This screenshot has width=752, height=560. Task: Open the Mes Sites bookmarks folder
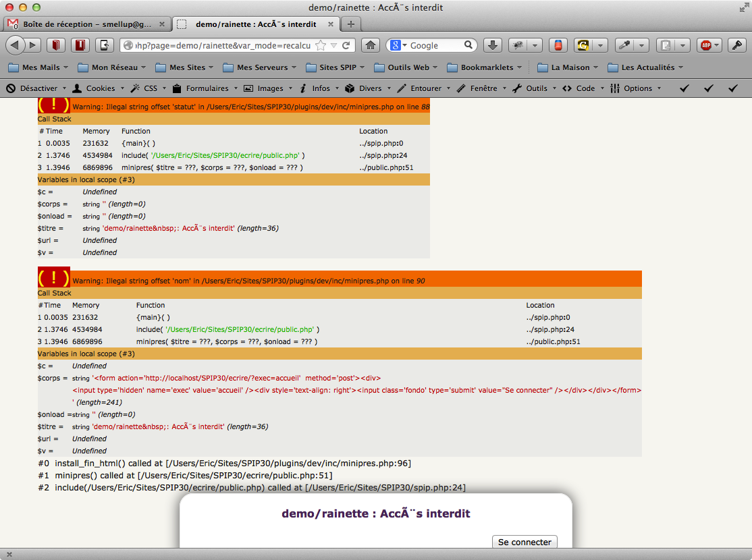(x=184, y=67)
